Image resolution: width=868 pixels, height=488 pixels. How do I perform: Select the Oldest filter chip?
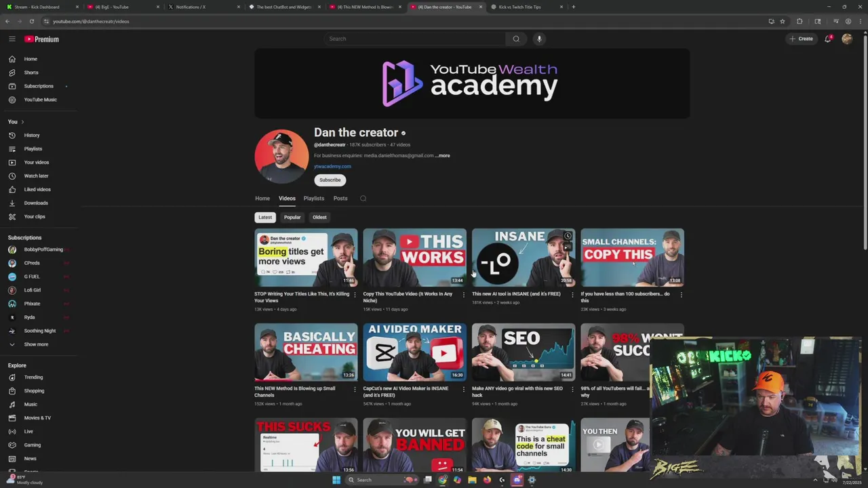319,218
